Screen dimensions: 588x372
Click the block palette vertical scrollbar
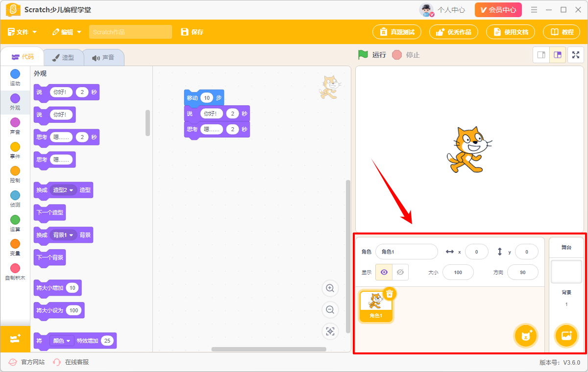(x=147, y=123)
